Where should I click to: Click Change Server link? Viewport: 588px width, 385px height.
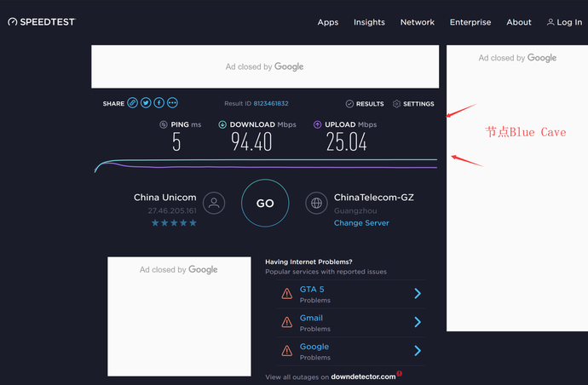tap(361, 223)
